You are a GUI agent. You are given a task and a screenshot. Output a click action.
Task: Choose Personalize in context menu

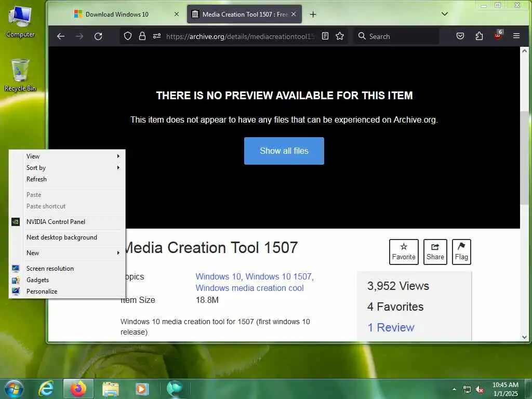point(67,291)
